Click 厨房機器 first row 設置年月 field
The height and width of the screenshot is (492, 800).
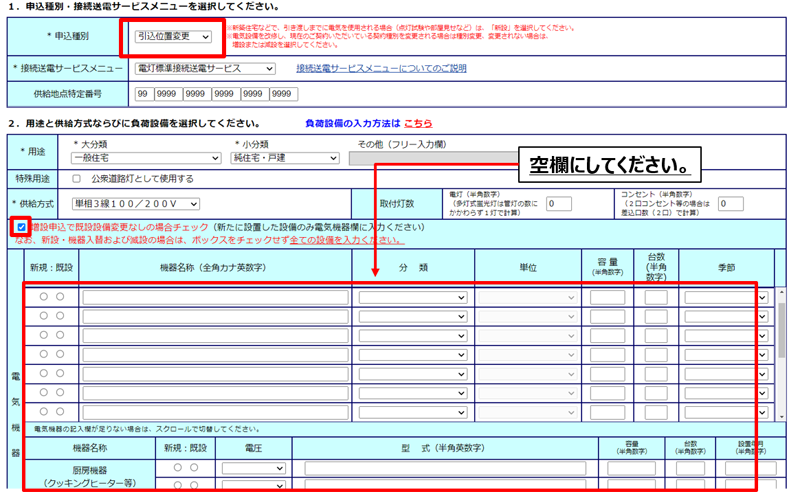click(x=751, y=469)
